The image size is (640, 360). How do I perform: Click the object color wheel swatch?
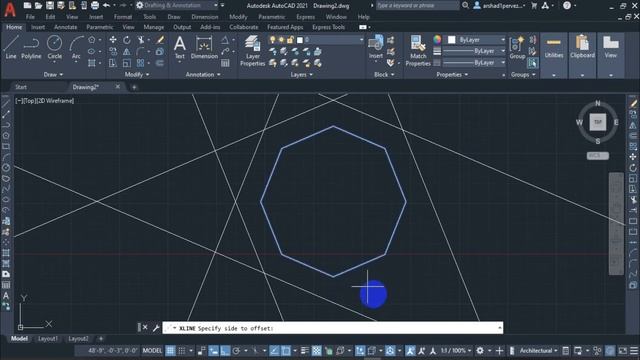[437, 40]
